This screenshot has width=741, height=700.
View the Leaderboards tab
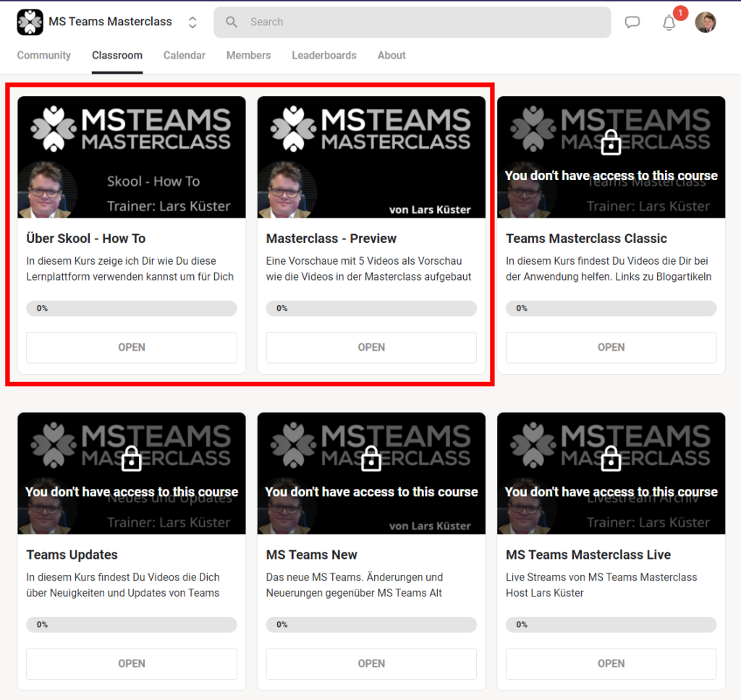(x=324, y=55)
